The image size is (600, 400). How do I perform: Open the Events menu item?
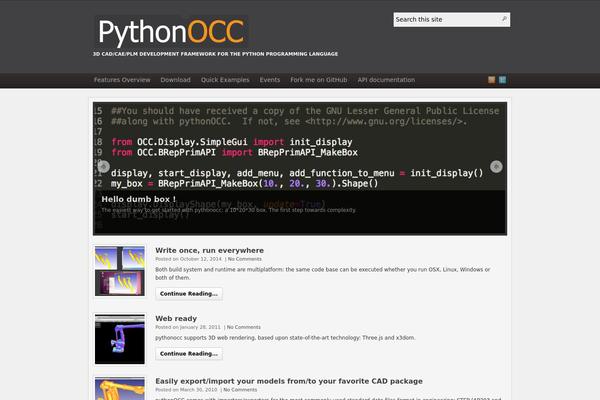(270, 80)
